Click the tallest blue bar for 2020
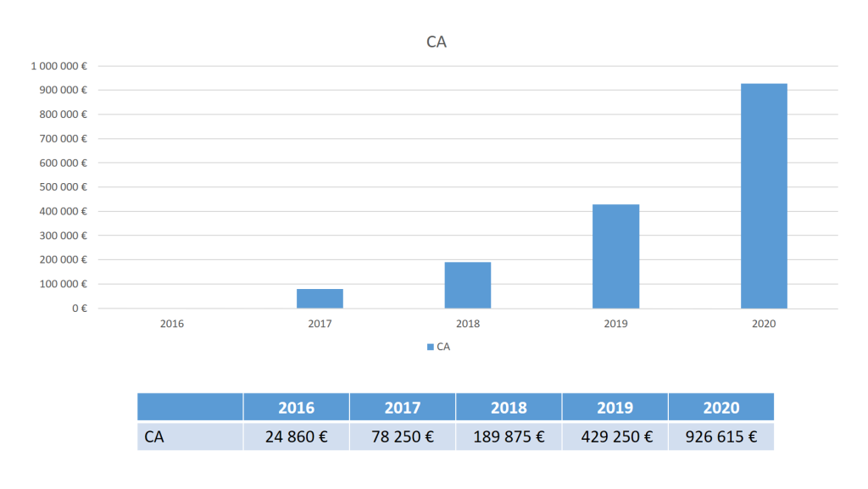The image size is (868, 489). (x=764, y=196)
